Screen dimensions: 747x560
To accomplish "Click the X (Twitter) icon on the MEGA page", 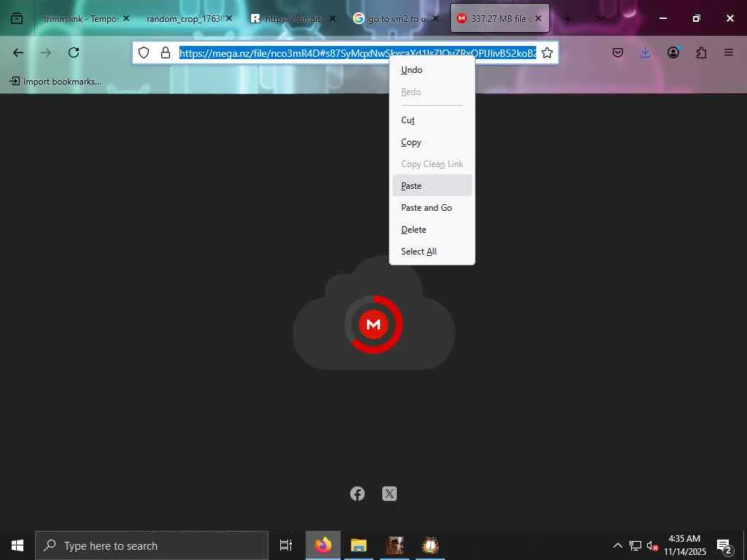I will click(390, 494).
